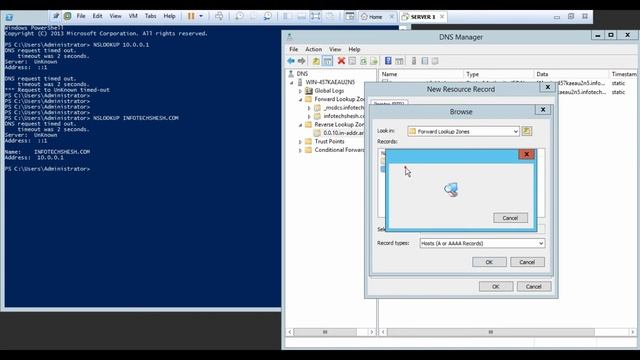Expand the _msdcs.infotech zone node

(x=309, y=108)
